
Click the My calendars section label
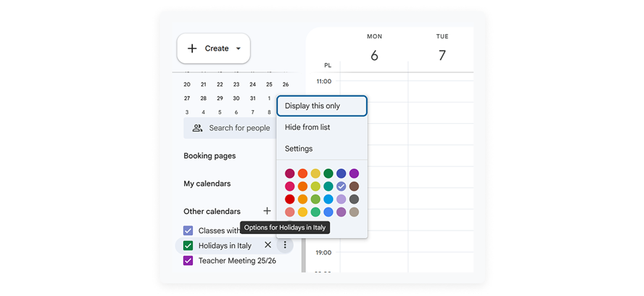click(207, 183)
